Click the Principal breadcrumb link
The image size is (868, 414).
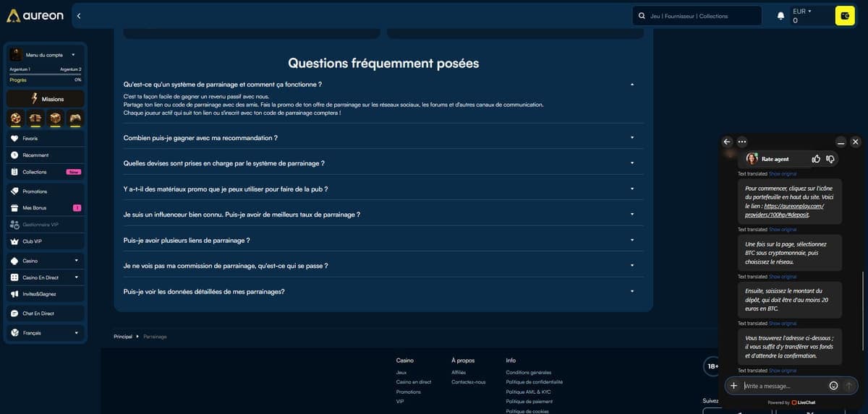[x=123, y=337]
